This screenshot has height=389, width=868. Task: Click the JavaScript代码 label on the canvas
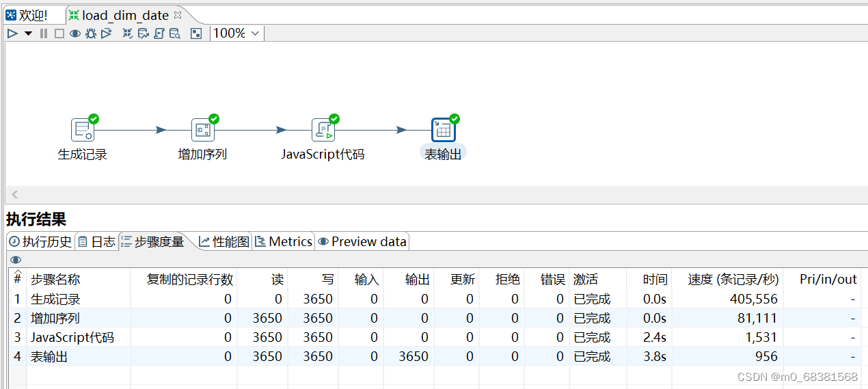click(323, 155)
